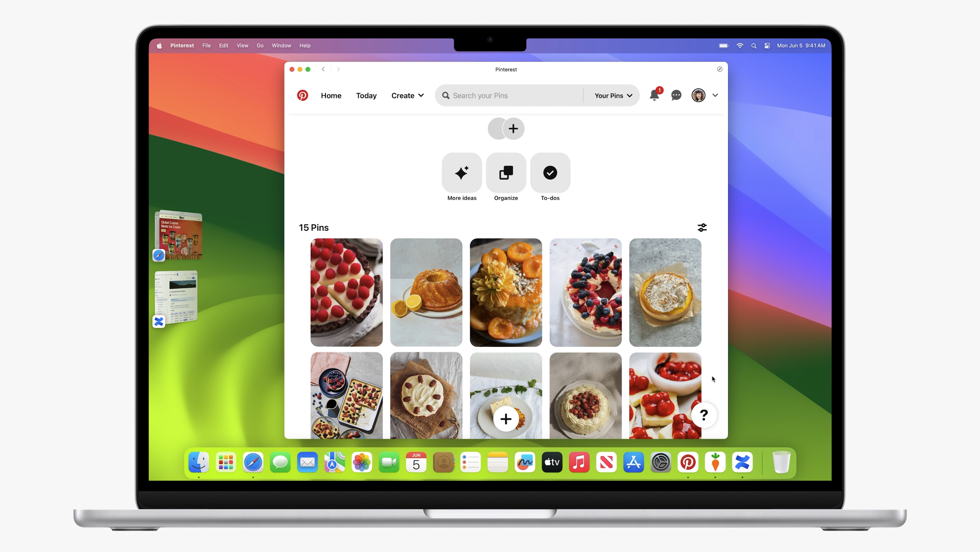Click the More ideas sparkle icon
This screenshot has height=552, width=980.
pos(462,172)
